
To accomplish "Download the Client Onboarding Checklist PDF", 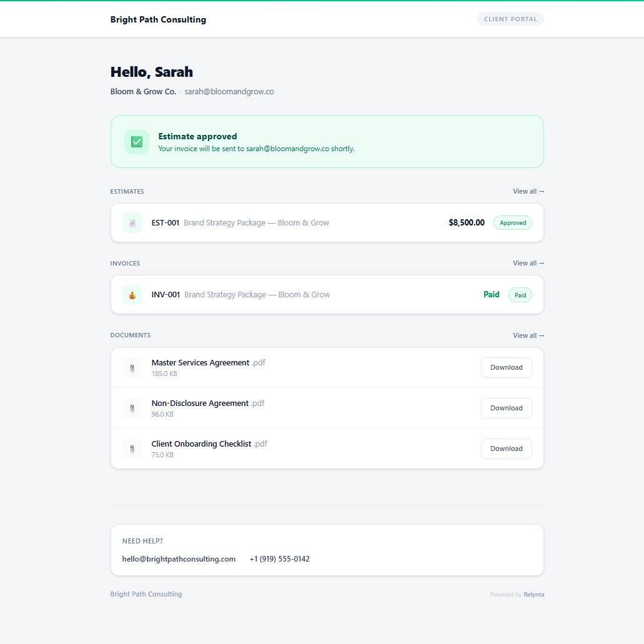I will tap(506, 448).
